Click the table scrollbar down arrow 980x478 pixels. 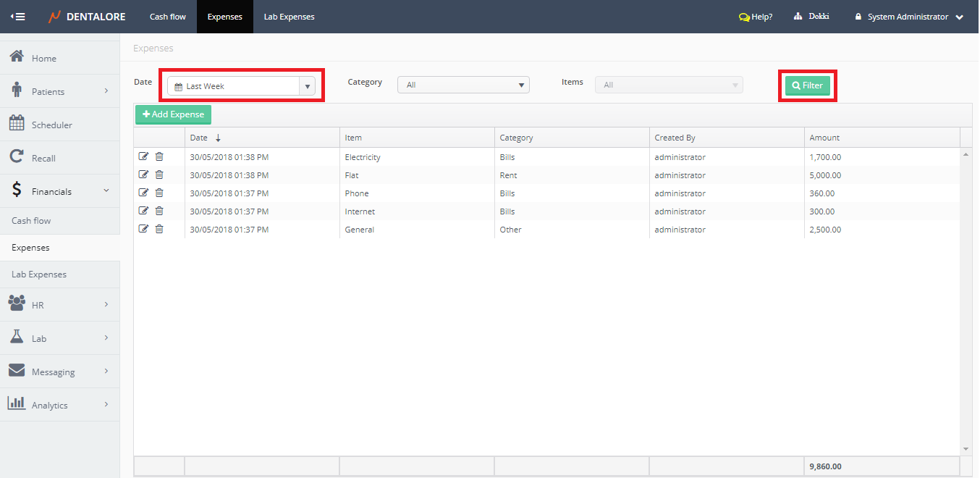pos(966,449)
